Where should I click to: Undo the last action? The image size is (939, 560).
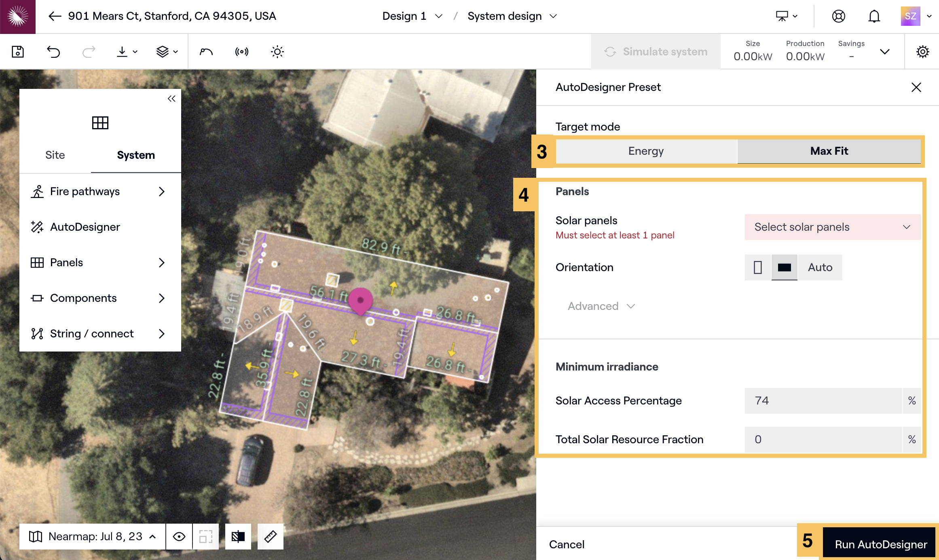point(53,52)
